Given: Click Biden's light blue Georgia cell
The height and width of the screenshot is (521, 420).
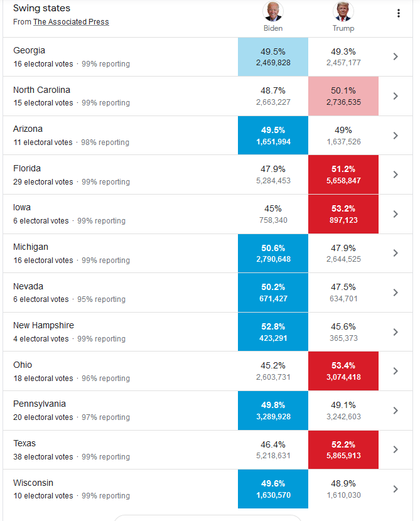Looking at the screenshot, I should 273,56.
